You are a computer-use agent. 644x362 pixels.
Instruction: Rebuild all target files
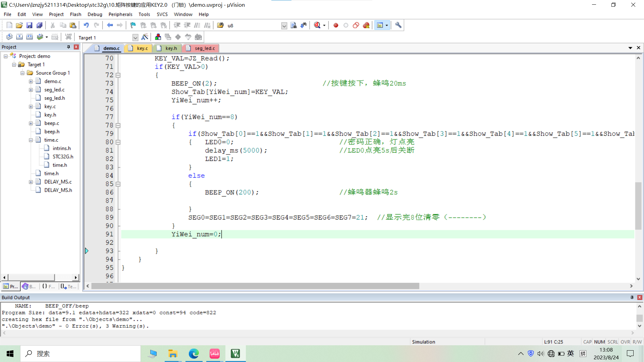[30, 37]
